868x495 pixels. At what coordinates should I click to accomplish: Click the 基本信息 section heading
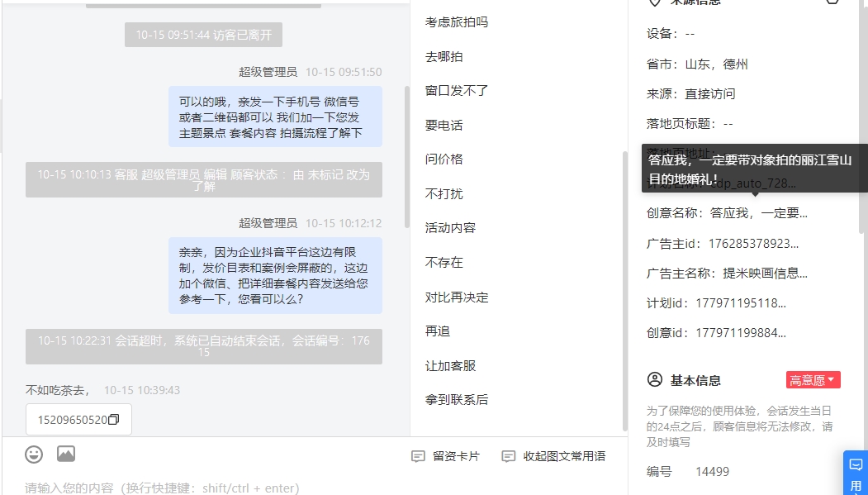[696, 380]
